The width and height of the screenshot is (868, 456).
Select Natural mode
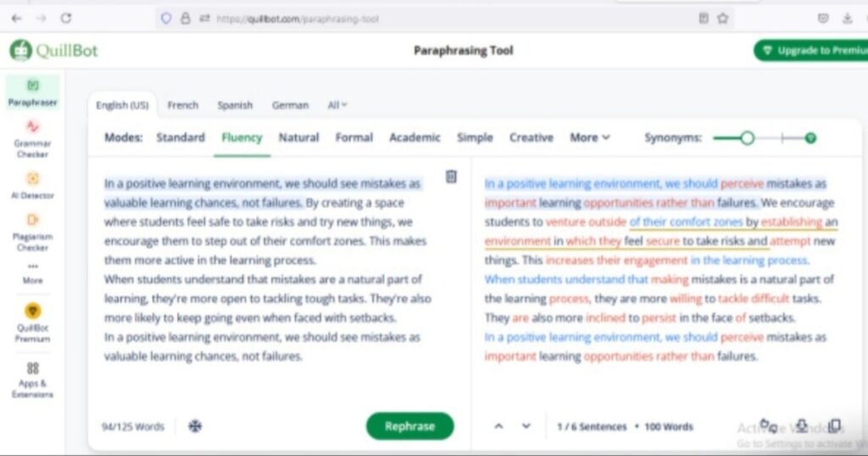click(298, 138)
